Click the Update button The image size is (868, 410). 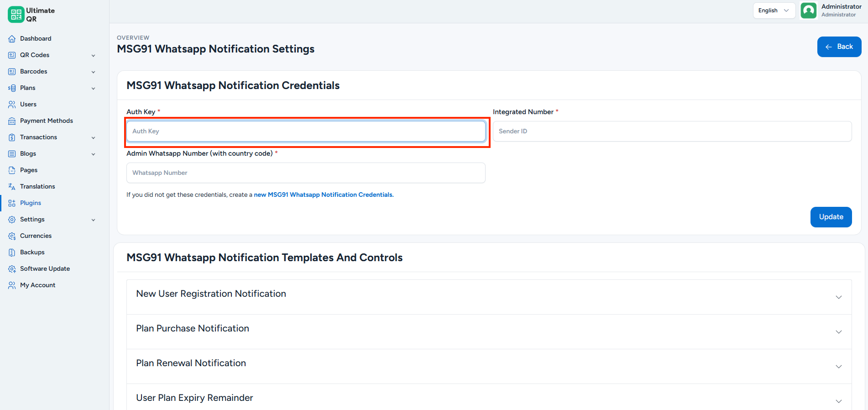(831, 217)
